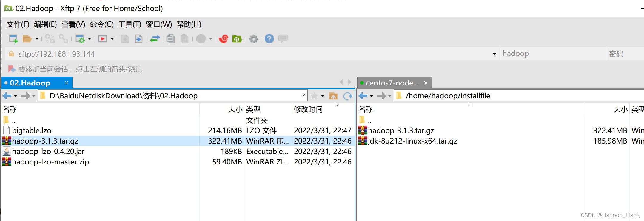Go back in remote pane navigation
This screenshot has width=644, height=221.
pos(363,96)
